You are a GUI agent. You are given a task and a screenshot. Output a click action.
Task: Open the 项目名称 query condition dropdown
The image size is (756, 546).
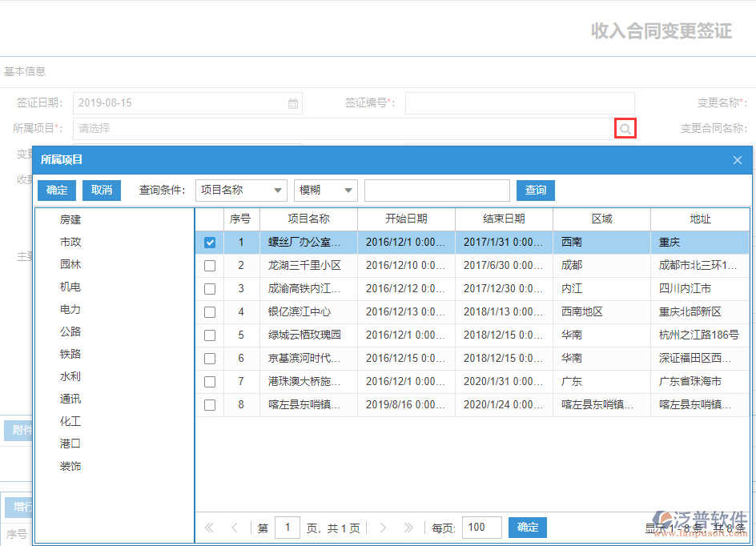pyautogui.click(x=240, y=190)
